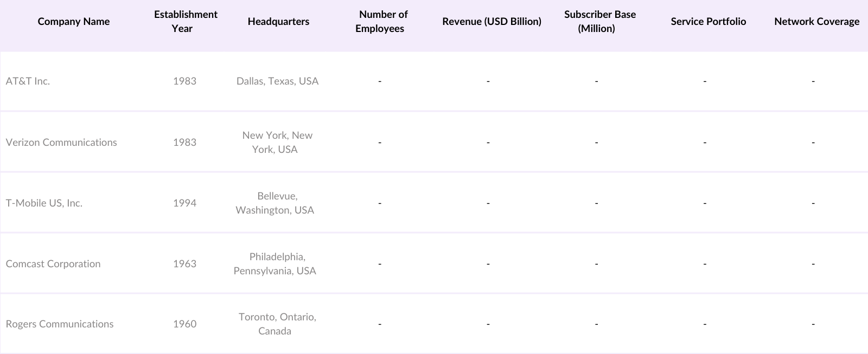Viewport: 868px width, 354px height.
Task: Click the Service Portfolio column header
Action: (708, 22)
